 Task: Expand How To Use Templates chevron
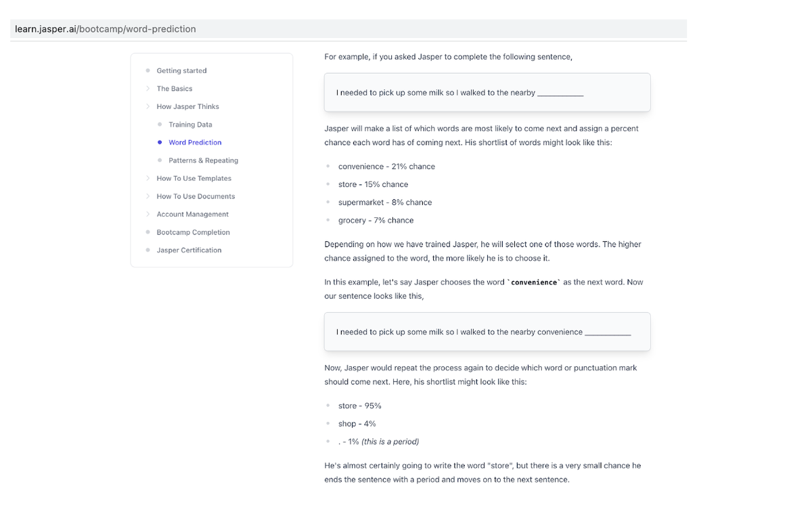[x=148, y=178]
